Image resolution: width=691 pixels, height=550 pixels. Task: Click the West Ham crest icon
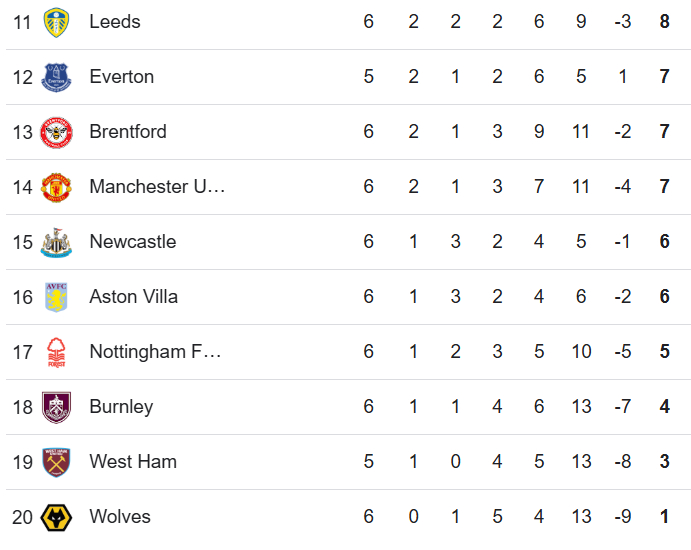(56, 462)
